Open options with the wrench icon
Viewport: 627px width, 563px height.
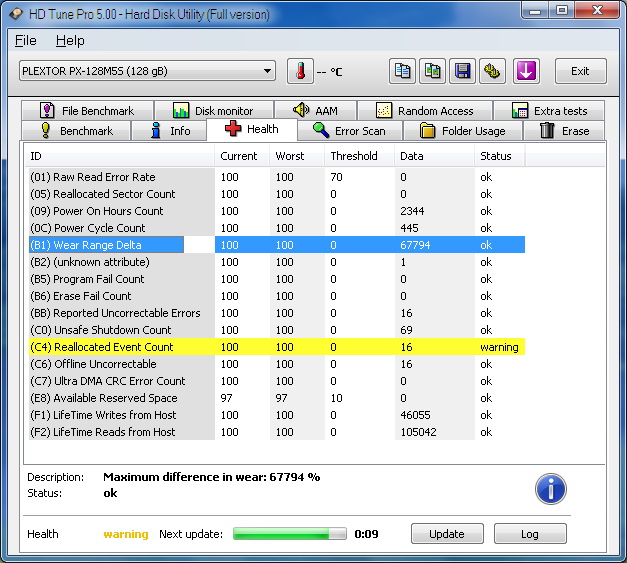point(492,72)
